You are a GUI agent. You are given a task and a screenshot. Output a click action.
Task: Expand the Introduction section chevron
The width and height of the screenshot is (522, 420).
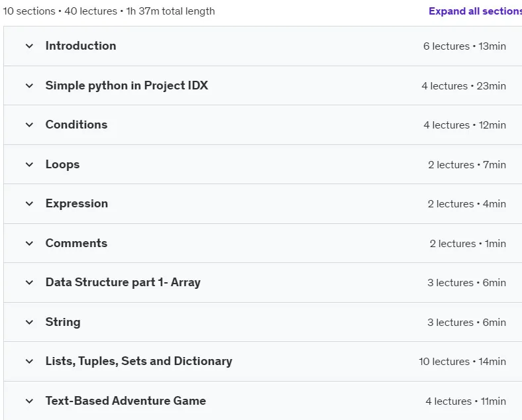coord(29,46)
